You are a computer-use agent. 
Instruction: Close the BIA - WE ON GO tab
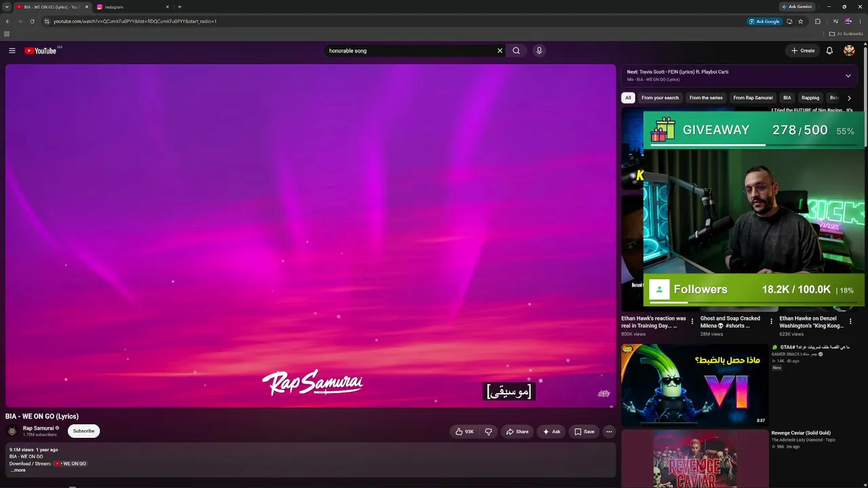[x=87, y=7]
